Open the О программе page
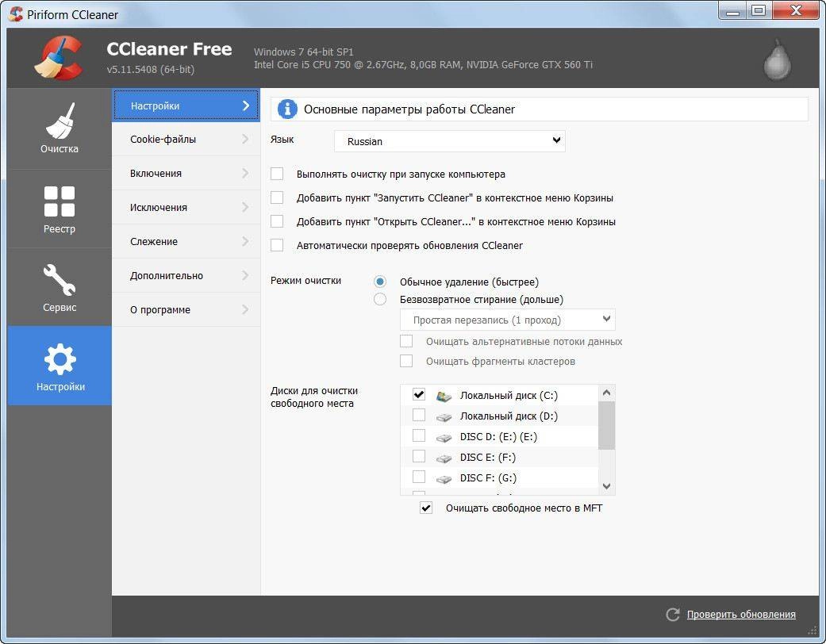 [186, 309]
